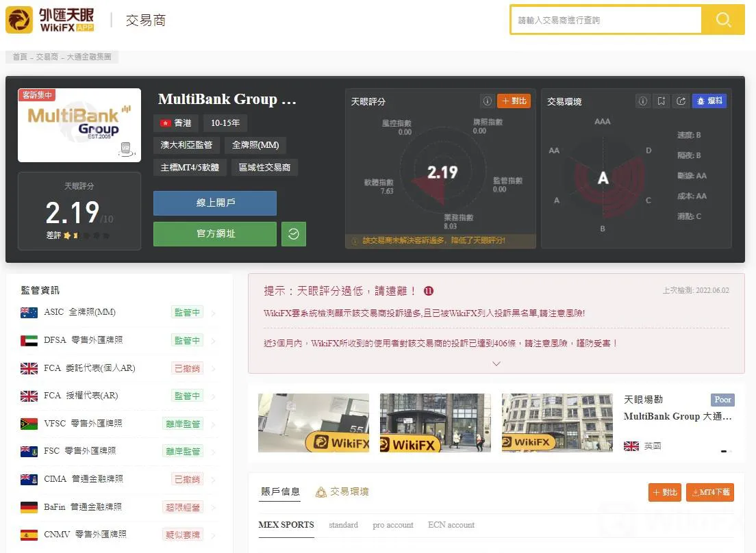Image resolution: width=756 pixels, height=553 pixels.
Task: Click the 已撤銷 badge on FCA 委託代表 row
Action: coord(187,368)
